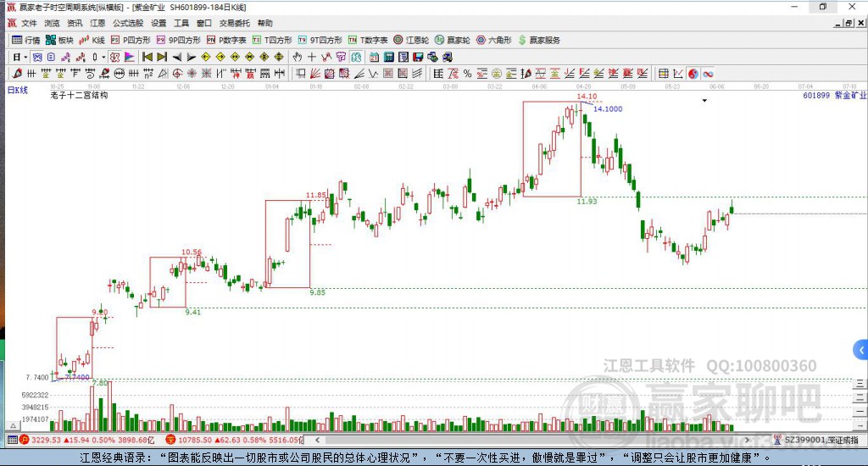Open the 江恩 menu
868x466 pixels.
[x=97, y=23]
